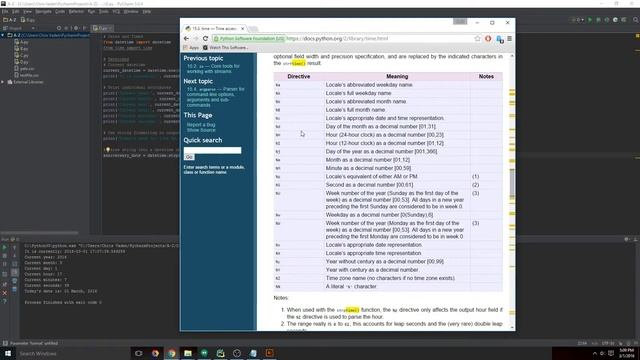Expand External Libraries in project tree
The width and height of the screenshot is (640, 360).
[3, 82]
